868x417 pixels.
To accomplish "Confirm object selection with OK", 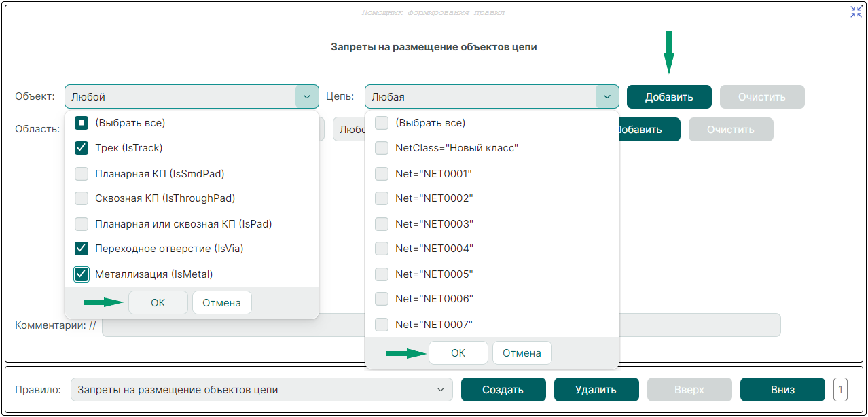I will [x=158, y=303].
